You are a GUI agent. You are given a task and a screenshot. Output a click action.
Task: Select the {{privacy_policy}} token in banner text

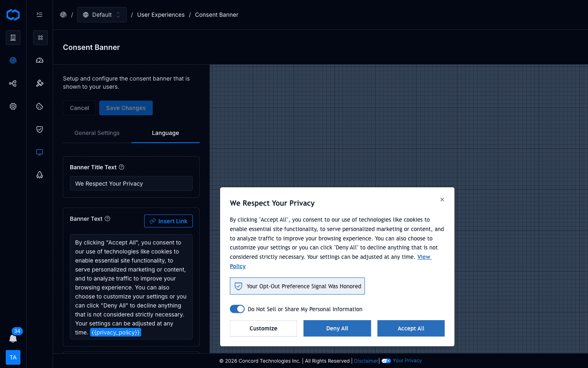pyautogui.click(x=116, y=332)
